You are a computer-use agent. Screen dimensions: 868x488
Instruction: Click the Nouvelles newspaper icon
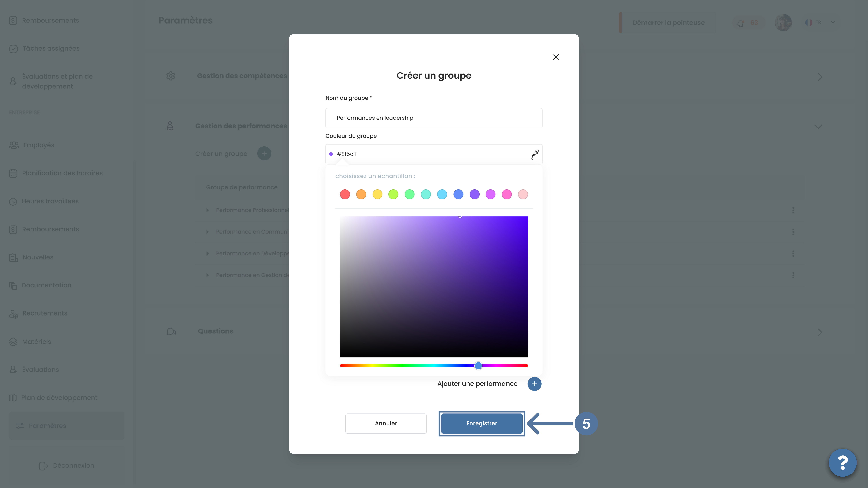pos(13,258)
